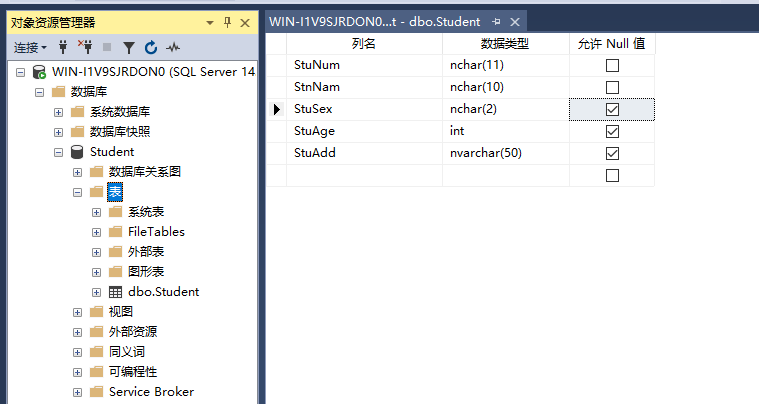Click the FileTables folder icon
Viewport: 759px width, 404px height.
click(115, 232)
